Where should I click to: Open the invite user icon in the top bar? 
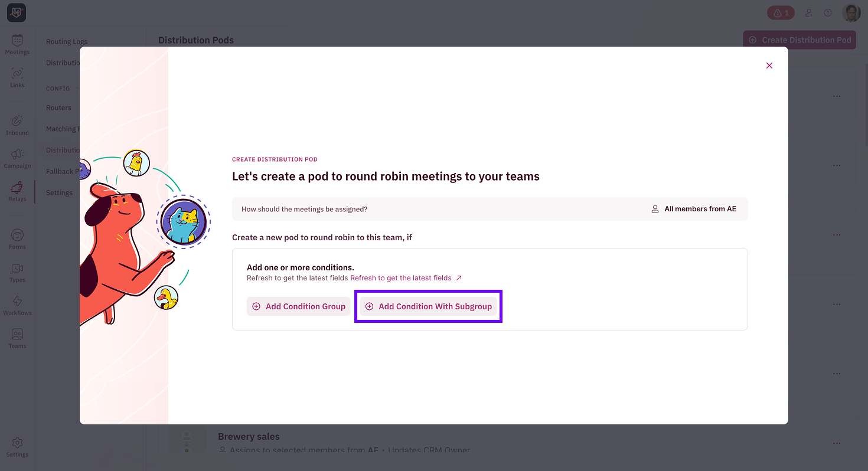pos(809,12)
